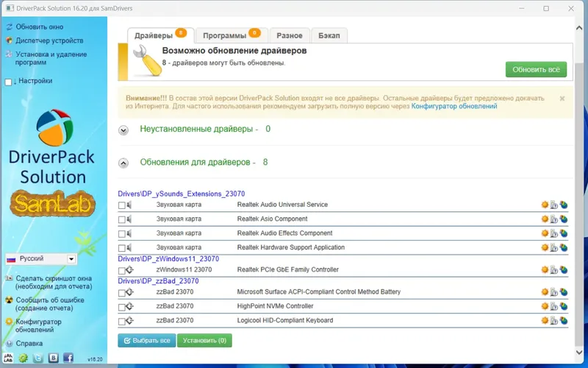
Task: Click orange sun icon for Microsoft Surface ACPI Battery
Action: click(x=545, y=291)
